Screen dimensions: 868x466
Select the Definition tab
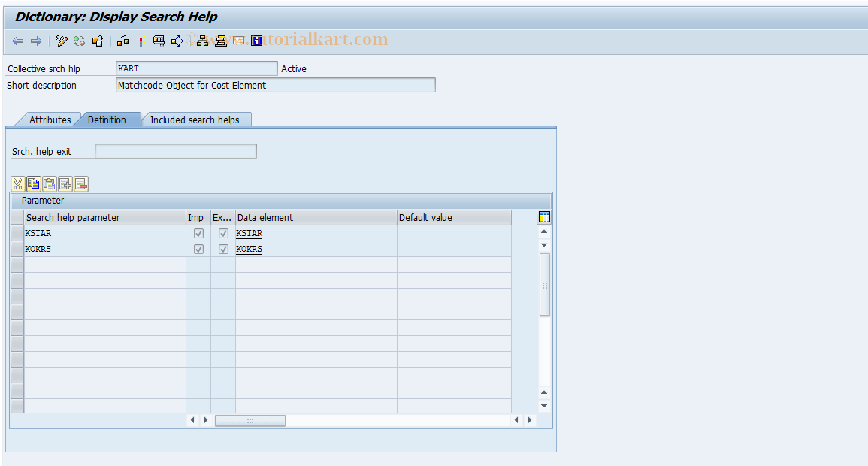point(109,119)
